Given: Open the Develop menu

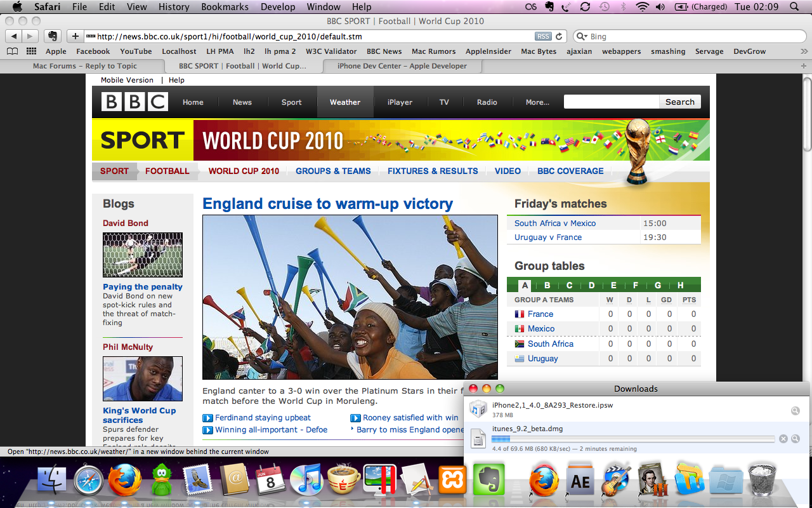Looking at the screenshot, I should pos(278,7).
